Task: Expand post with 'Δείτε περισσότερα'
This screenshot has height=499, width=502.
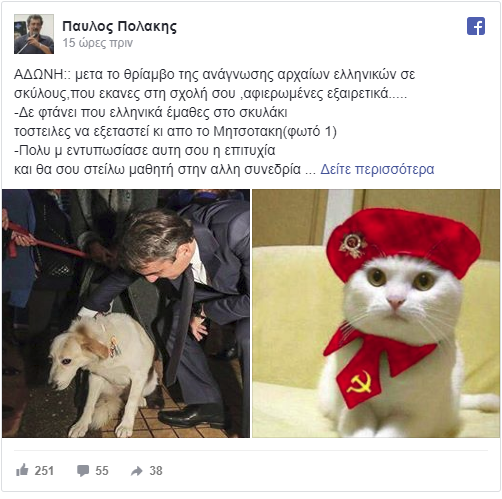Action: [377, 169]
